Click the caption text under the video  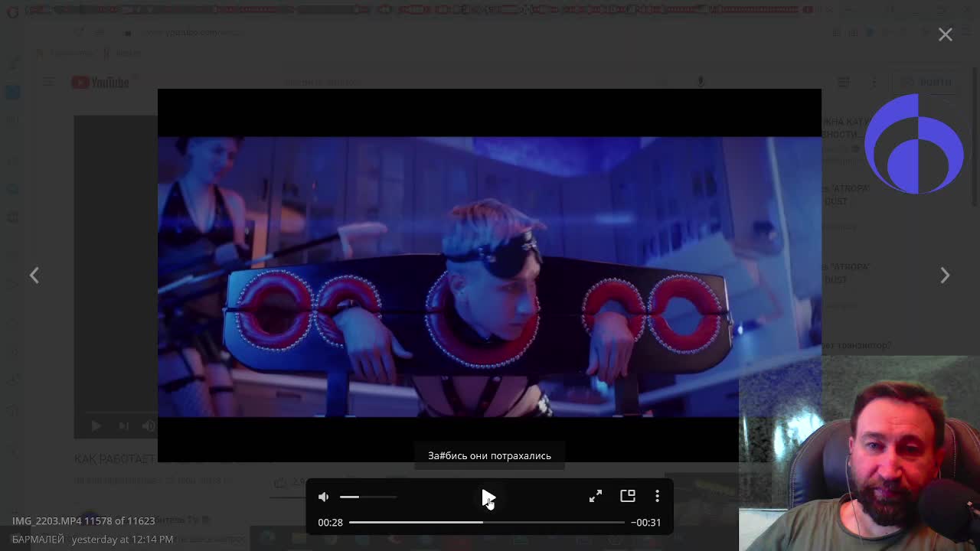click(489, 455)
